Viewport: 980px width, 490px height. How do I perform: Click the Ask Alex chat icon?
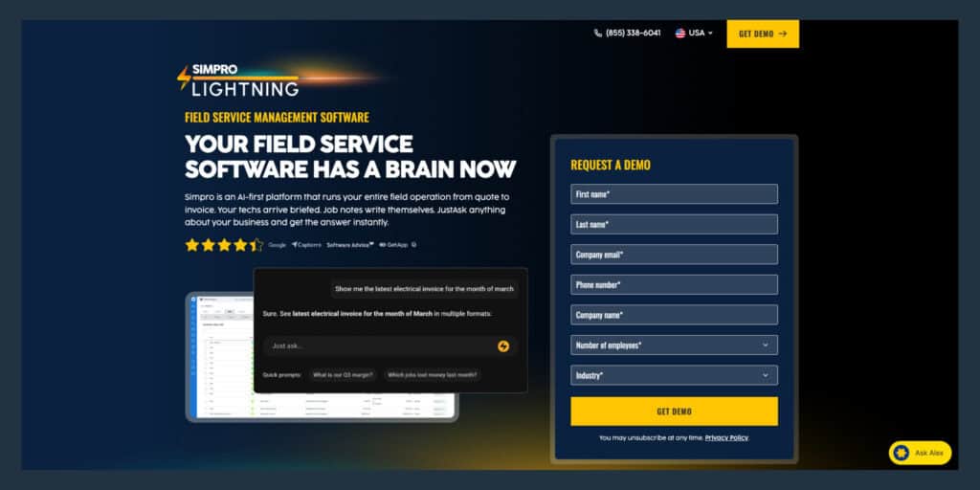(902, 453)
